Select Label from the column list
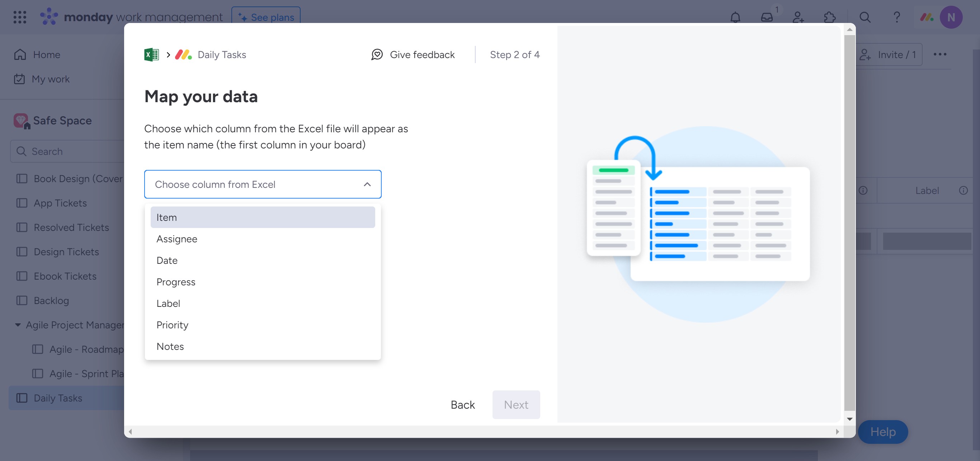Viewport: 980px width, 461px height. [263, 303]
